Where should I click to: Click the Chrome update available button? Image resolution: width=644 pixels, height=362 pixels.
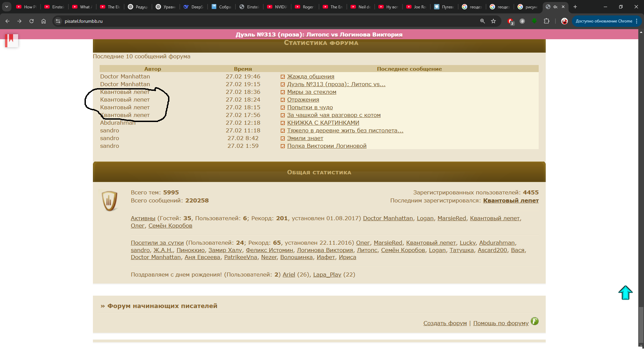click(x=607, y=21)
